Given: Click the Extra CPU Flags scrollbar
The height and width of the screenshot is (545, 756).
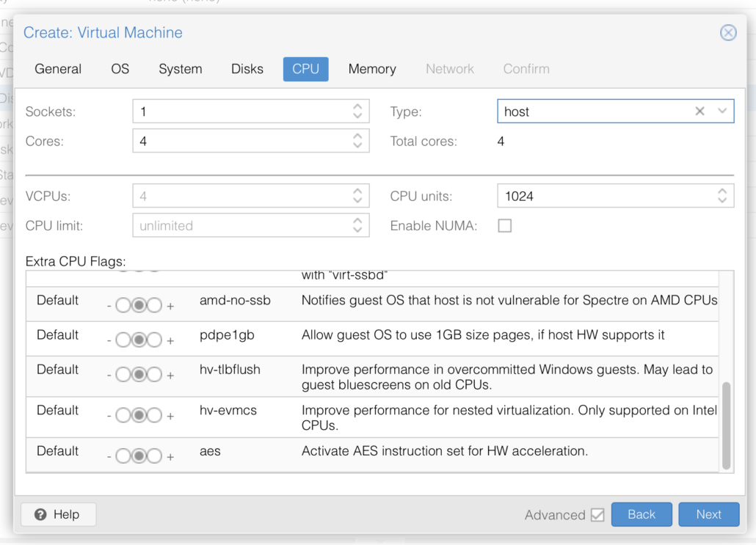Looking at the screenshot, I should [726, 425].
